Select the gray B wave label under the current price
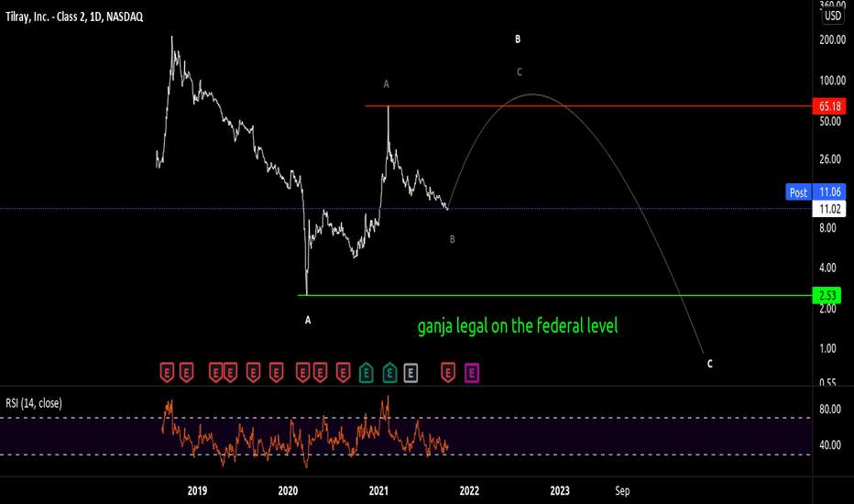 pyautogui.click(x=452, y=239)
